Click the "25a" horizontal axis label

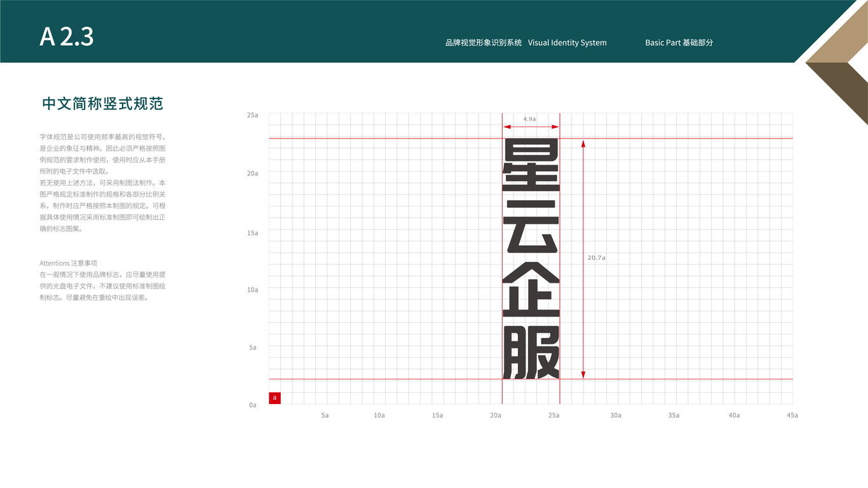554,416
